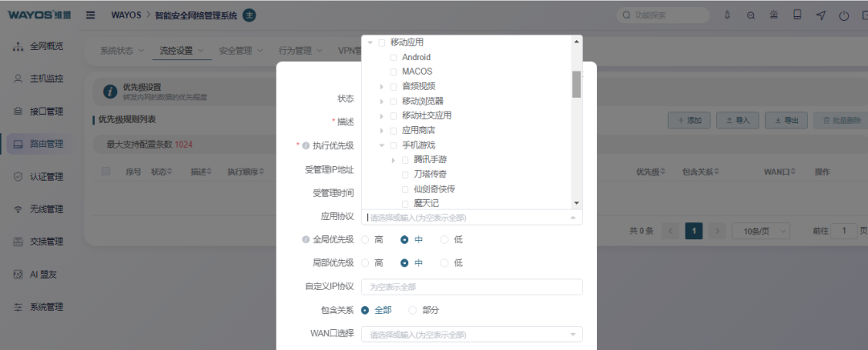Click the info icon beside 优先级设置
Screen dimensions: 868x350
(110, 92)
